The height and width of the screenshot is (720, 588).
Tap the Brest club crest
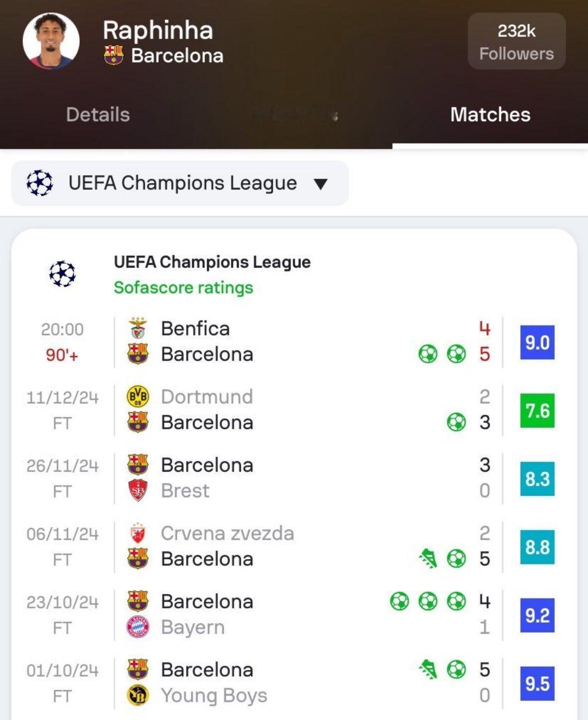click(x=138, y=491)
